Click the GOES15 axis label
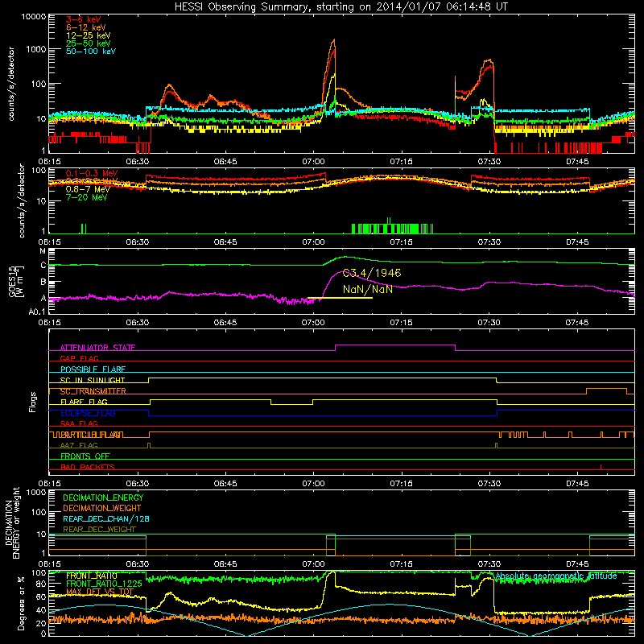 pyautogui.click(x=12, y=280)
